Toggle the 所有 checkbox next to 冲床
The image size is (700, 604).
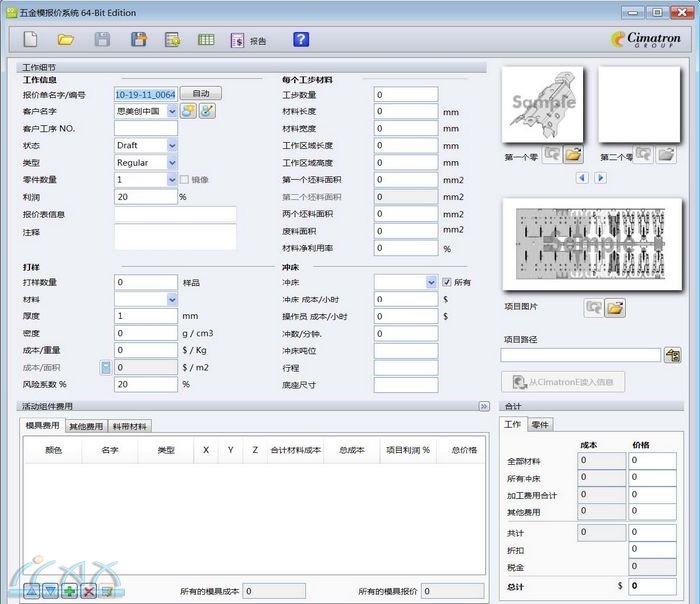(x=447, y=282)
